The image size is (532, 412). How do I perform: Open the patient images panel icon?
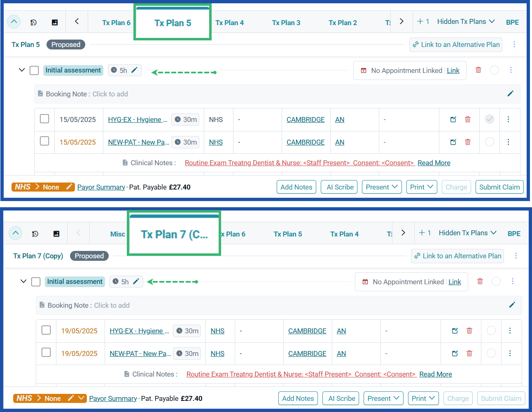tap(55, 22)
